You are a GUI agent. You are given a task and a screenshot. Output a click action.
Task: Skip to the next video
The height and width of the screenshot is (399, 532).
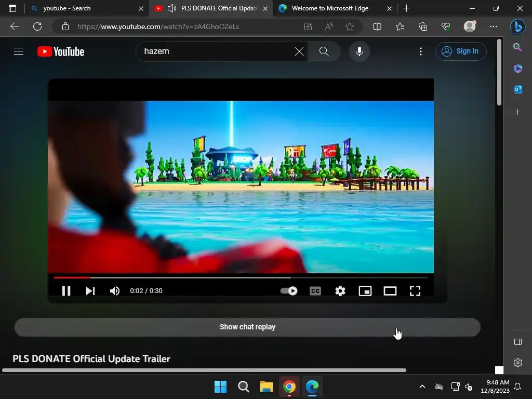[x=90, y=291]
